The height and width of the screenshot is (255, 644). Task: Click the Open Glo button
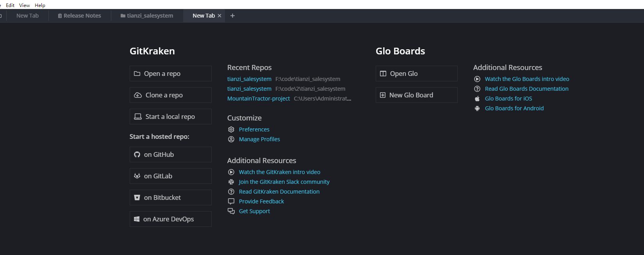(x=417, y=74)
